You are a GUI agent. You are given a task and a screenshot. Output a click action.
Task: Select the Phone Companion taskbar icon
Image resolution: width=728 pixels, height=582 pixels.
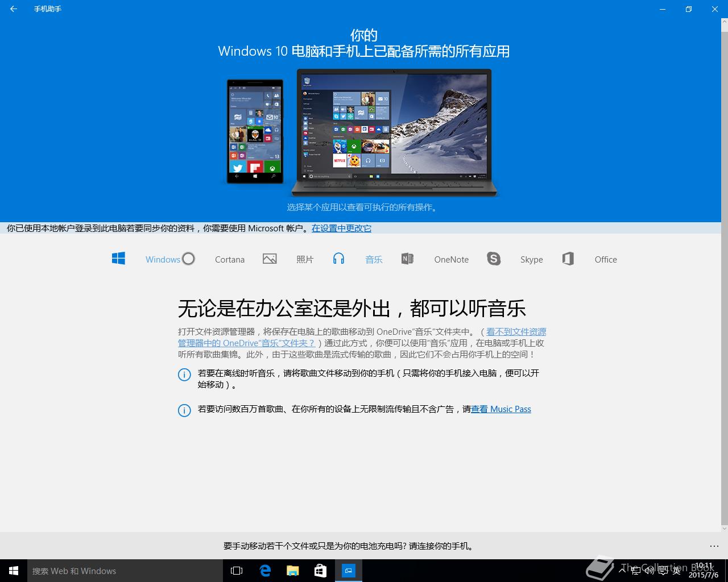click(x=348, y=571)
